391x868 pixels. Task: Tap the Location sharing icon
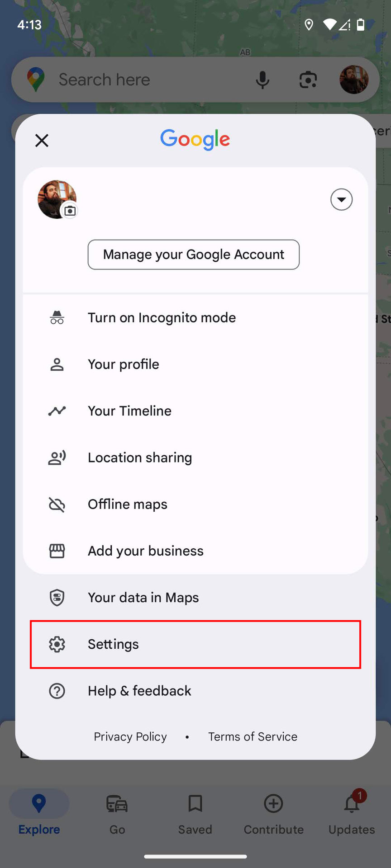point(57,458)
